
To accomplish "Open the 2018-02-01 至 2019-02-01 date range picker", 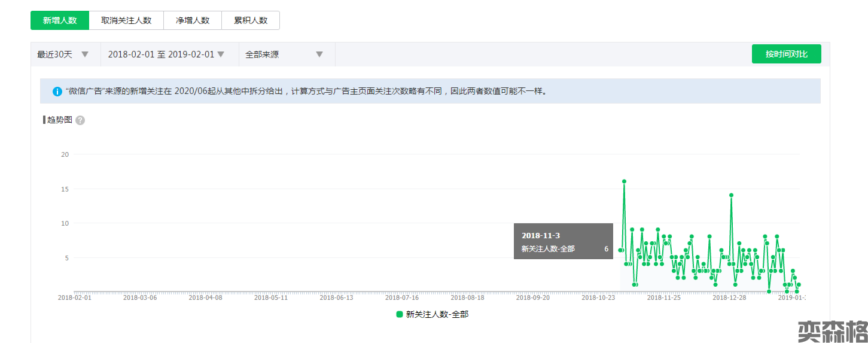I will point(166,54).
